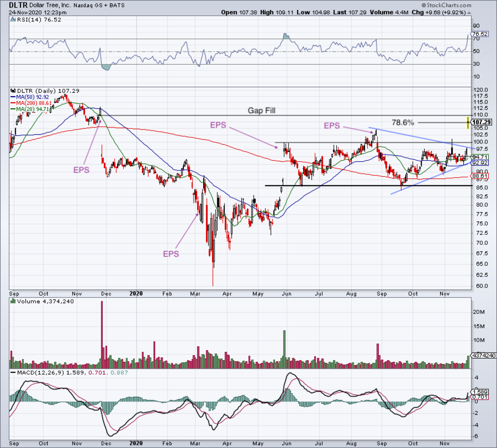497x448 pixels.
Task: Click the 120.0 price axis label
Action: pos(481,90)
